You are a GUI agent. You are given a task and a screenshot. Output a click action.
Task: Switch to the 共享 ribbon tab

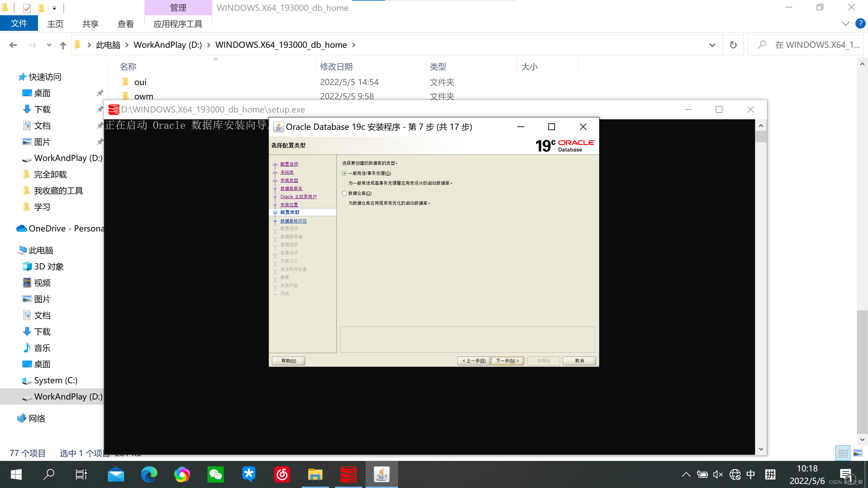point(91,24)
